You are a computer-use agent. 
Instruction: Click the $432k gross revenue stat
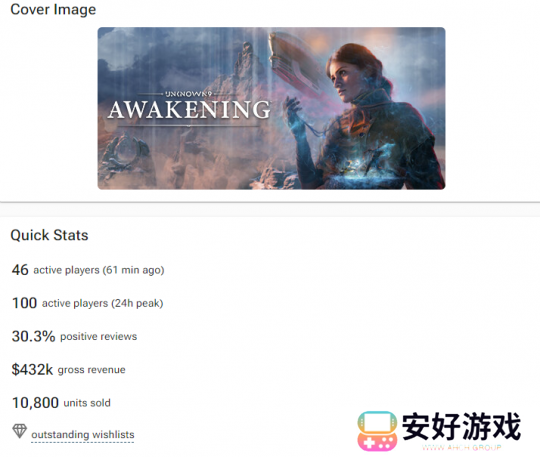tap(69, 370)
